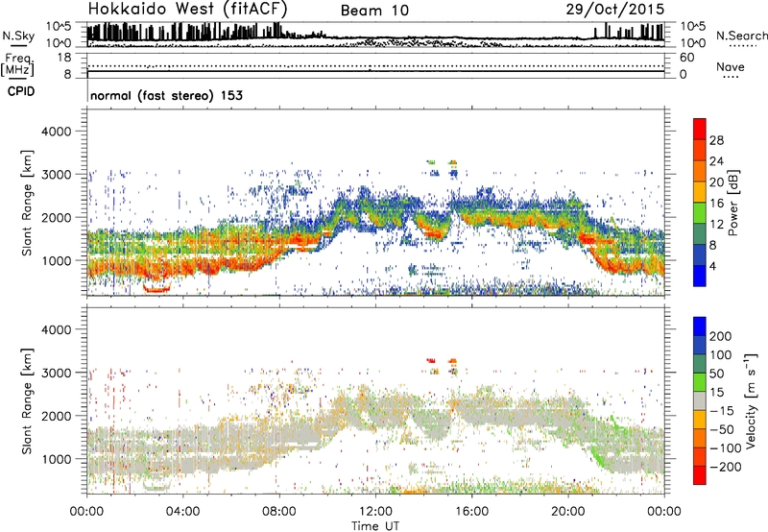Image resolution: width=768 pixels, height=532 pixels.
Task: Click the 'Hokkaido West (fitACF)' title
Action: tap(187, 9)
